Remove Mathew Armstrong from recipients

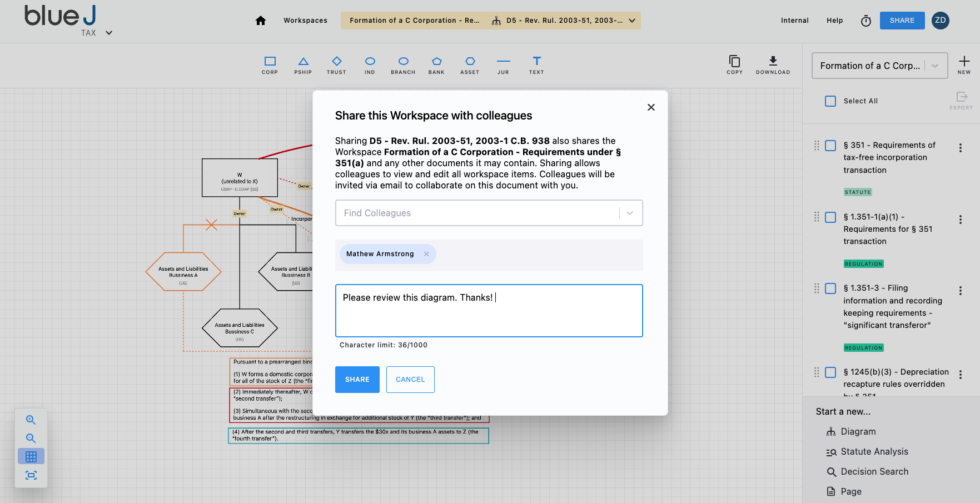tap(426, 254)
